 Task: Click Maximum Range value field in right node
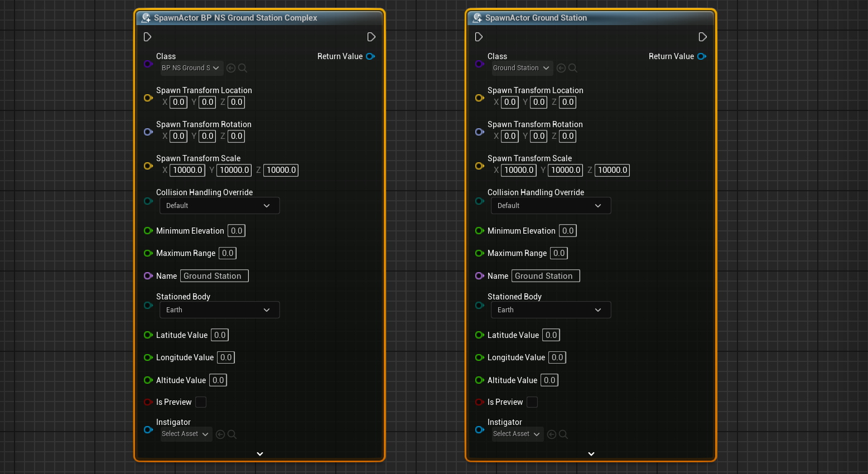559,253
